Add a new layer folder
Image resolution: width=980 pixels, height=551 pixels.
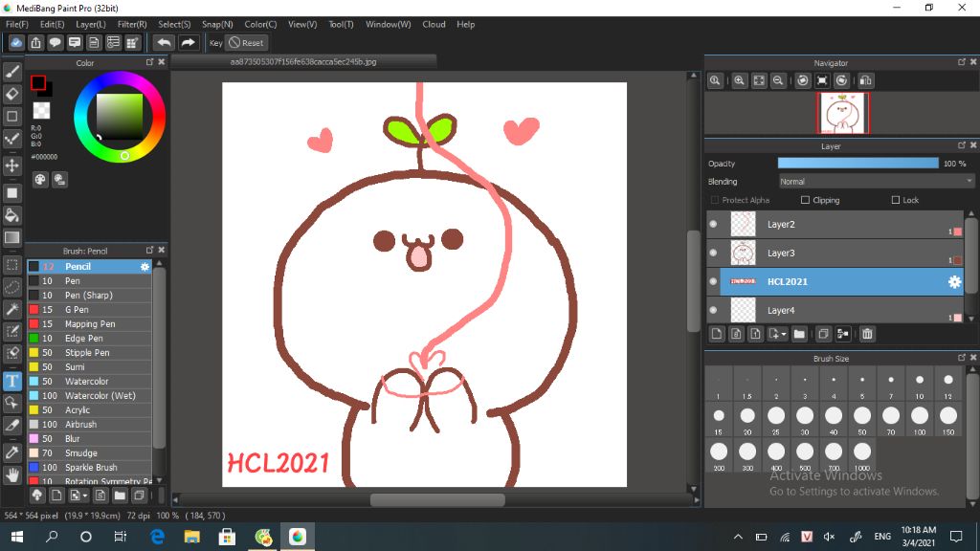pyautogui.click(x=799, y=334)
